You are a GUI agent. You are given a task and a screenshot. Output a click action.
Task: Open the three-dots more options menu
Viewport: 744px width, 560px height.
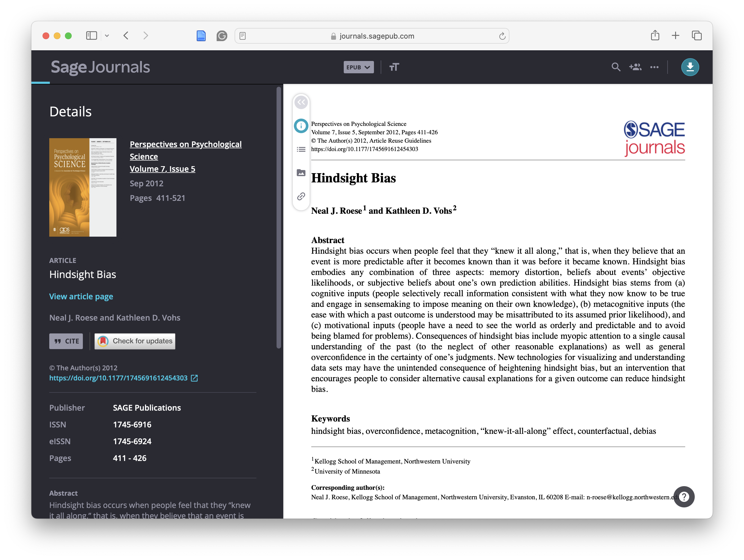coord(654,67)
